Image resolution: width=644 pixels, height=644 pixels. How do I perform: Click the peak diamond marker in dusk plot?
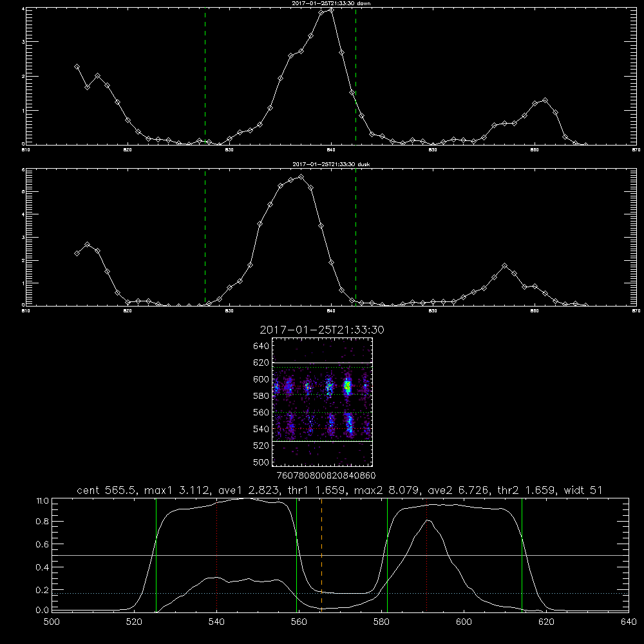[301, 177]
